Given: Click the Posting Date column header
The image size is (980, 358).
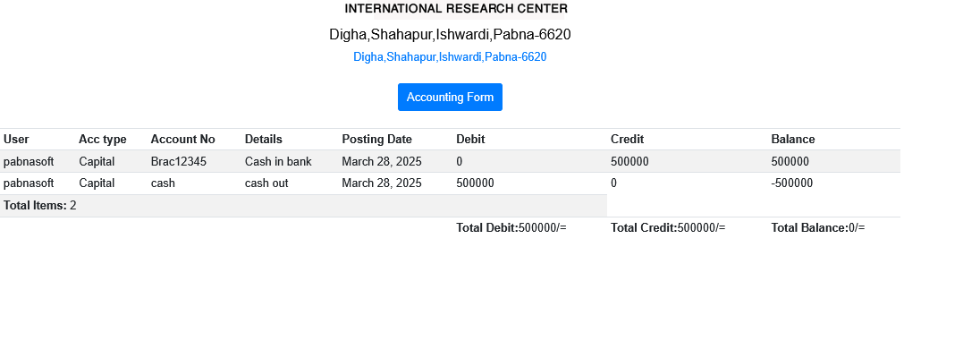Looking at the screenshot, I should coord(376,139).
